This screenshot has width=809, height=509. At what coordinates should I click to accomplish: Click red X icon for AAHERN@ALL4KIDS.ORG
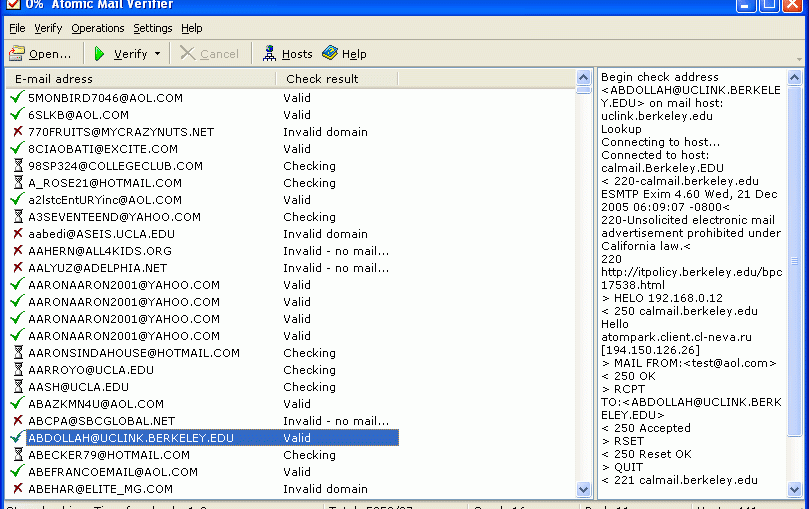pos(18,251)
